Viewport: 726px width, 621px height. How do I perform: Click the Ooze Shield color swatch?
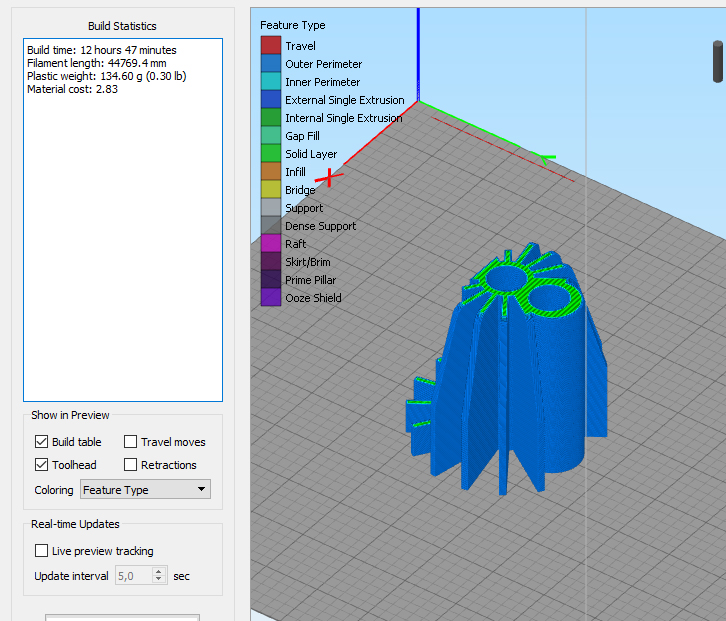(x=271, y=298)
